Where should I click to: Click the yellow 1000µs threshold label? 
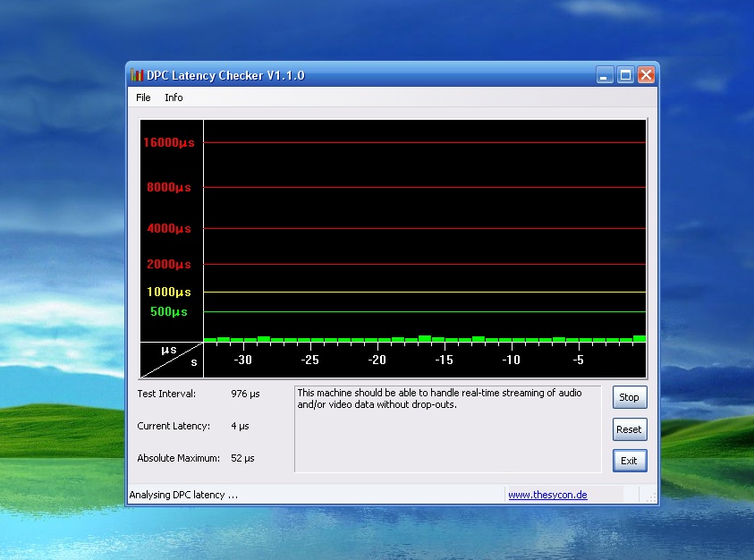[169, 293]
